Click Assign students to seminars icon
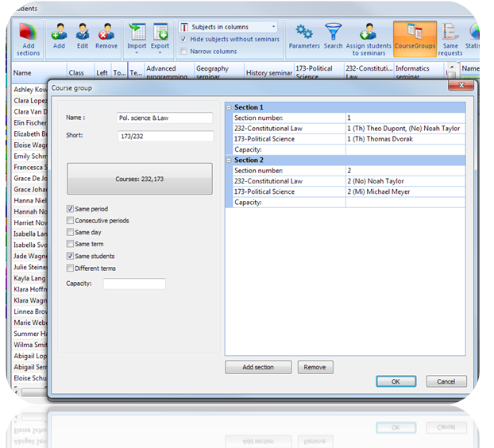Viewport: 494px width, 448px height. (367, 33)
